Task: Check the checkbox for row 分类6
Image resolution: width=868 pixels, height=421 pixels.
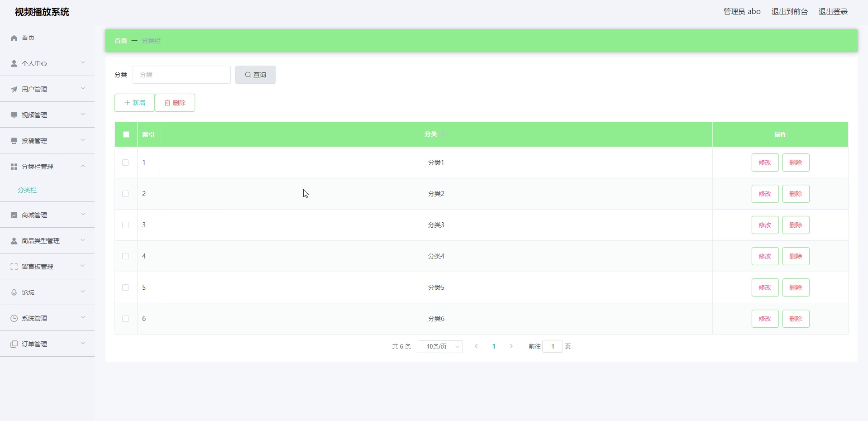Action: [x=125, y=319]
